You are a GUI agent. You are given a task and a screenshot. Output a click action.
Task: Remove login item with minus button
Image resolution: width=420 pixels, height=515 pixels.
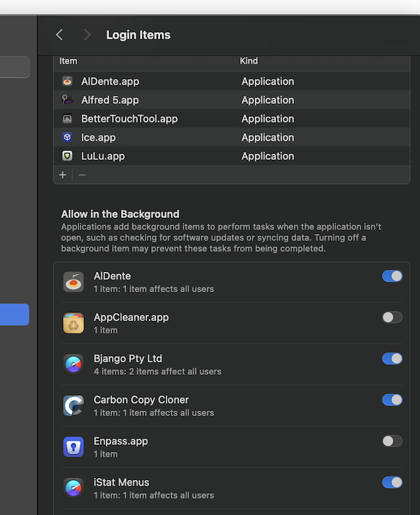click(x=82, y=174)
